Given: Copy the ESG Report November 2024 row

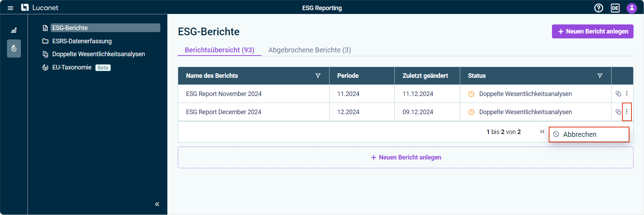Looking at the screenshot, I should tap(618, 94).
